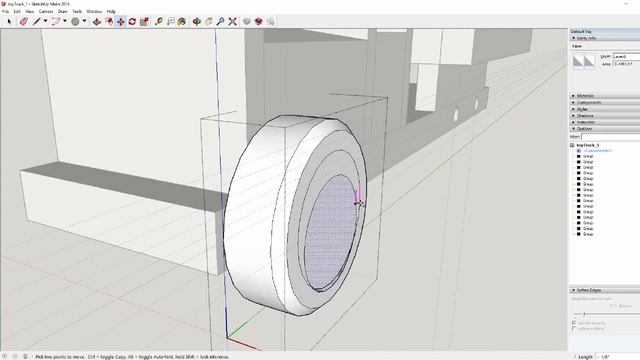Select the Pan hand tool
The image size is (640, 360).
pos(209,22)
